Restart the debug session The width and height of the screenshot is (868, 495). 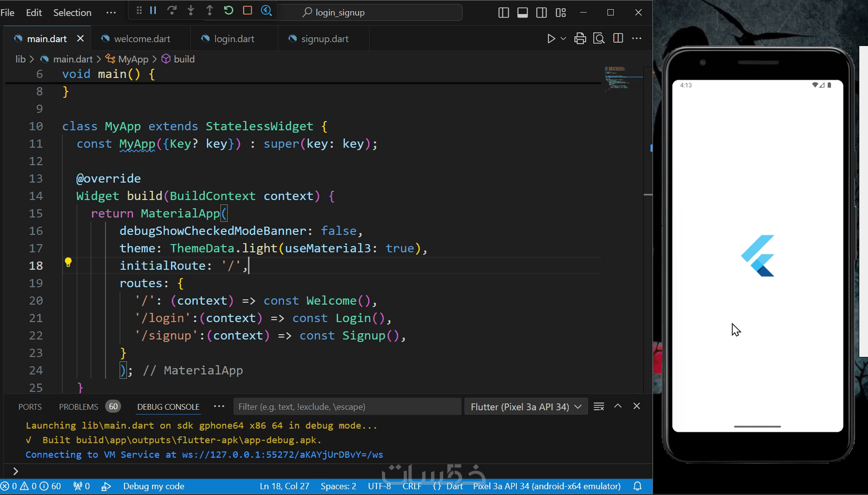pyautogui.click(x=229, y=11)
